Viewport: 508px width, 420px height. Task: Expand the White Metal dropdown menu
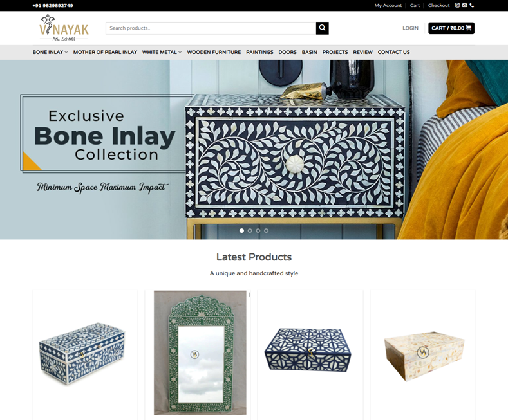(162, 52)
